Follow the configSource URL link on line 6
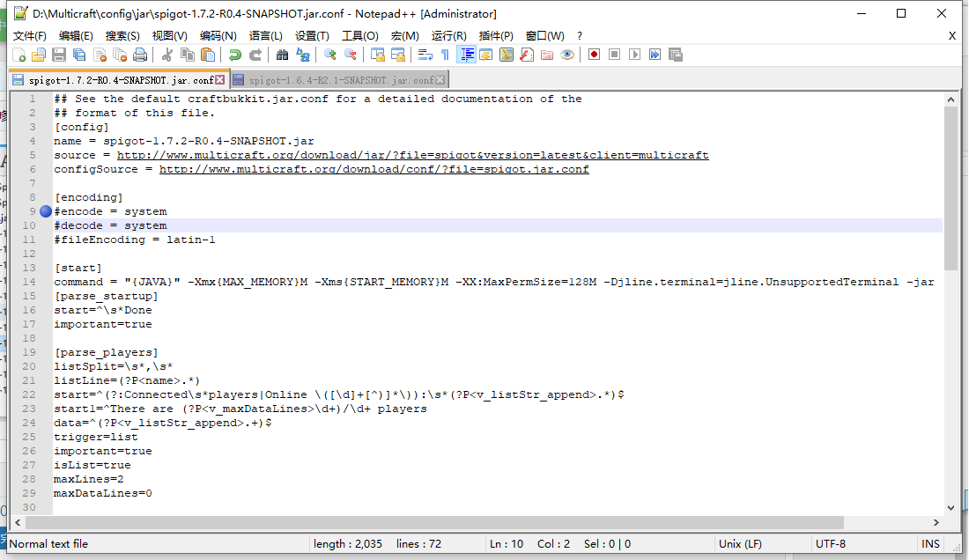This screenshot has width=969, height=560. (374, 169)
